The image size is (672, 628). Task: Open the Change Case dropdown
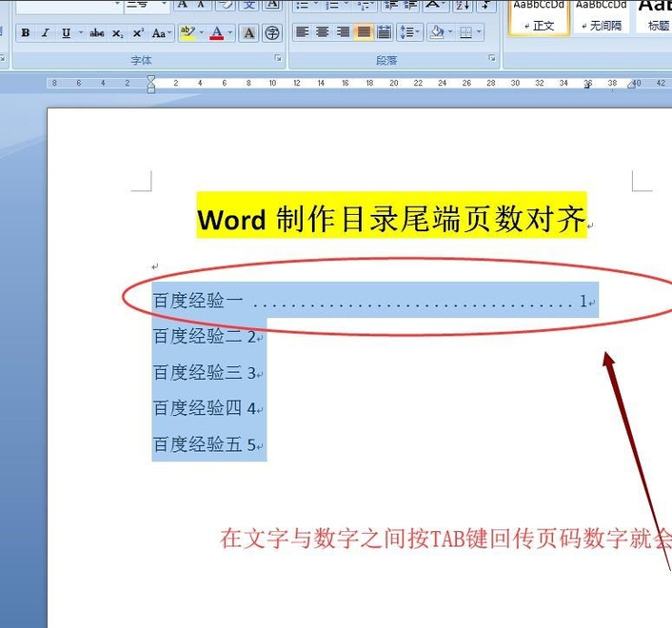(162, 33)
